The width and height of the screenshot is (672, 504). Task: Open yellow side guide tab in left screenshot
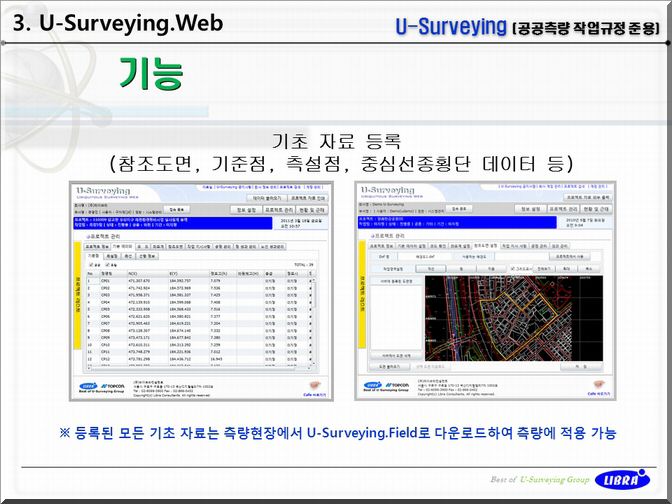click(78, 296)
